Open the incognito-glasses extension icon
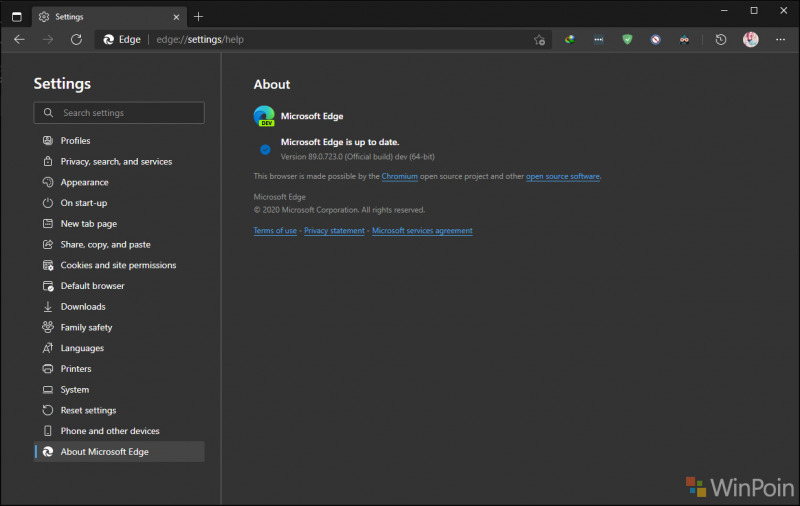The width and height of the screenshot is (800, 506). 684,39
